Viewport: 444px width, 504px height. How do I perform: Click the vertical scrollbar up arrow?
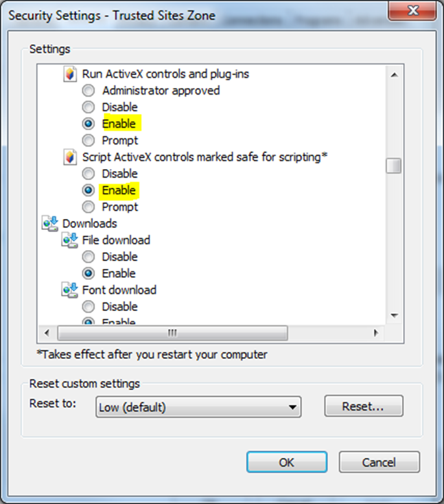coord(393,75)
